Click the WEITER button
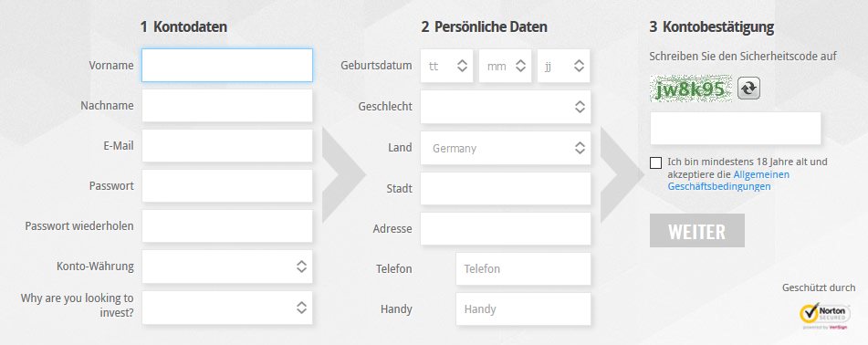Screen dimensions: 868x345 click(x=697, y=230)
